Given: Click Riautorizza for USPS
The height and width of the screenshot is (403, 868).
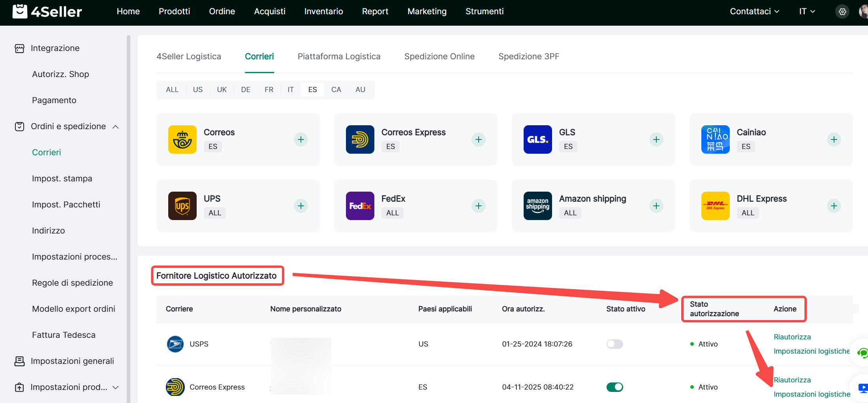Looking at the screenshot, I should click(x=792, y=337).
